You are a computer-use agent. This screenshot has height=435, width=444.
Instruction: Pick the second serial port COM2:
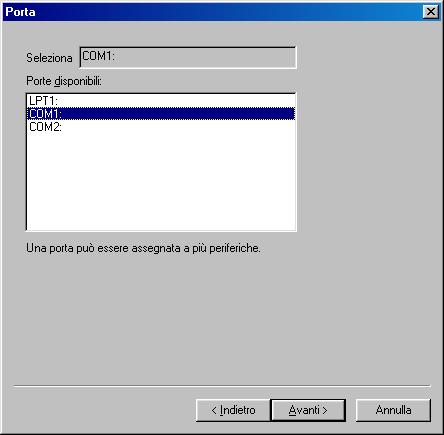[161, 127]
